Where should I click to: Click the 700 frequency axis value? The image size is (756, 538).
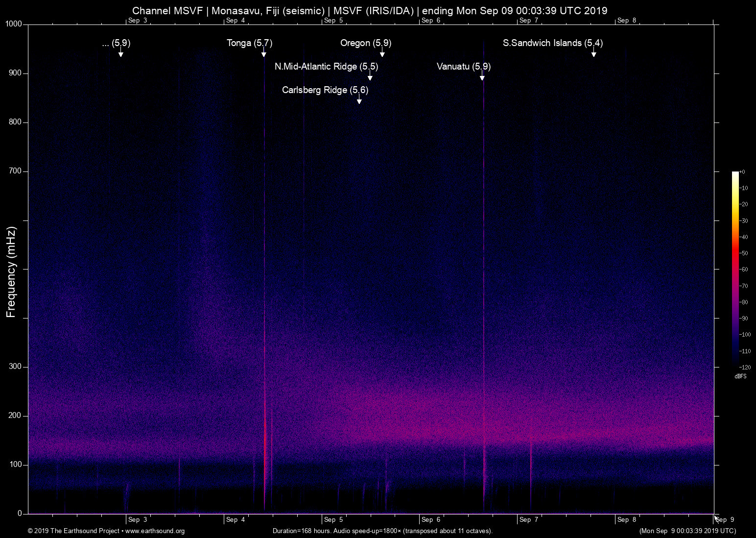pos(16,171)
